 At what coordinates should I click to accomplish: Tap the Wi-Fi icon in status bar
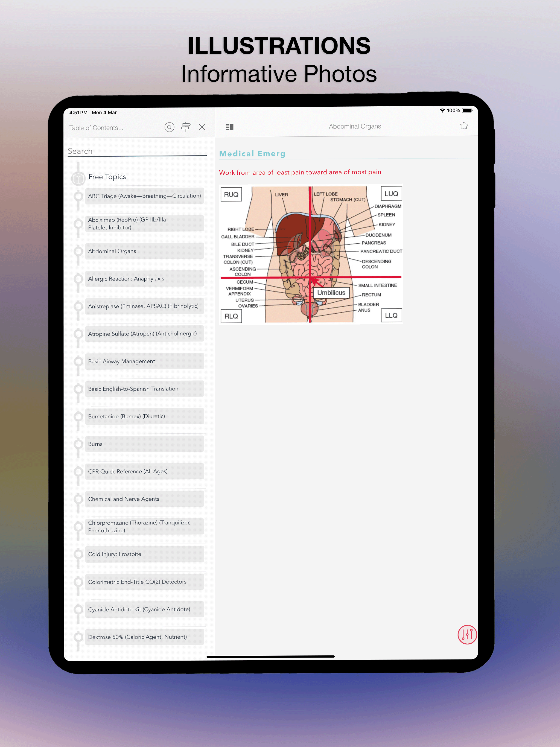click(x=442, y=110)
